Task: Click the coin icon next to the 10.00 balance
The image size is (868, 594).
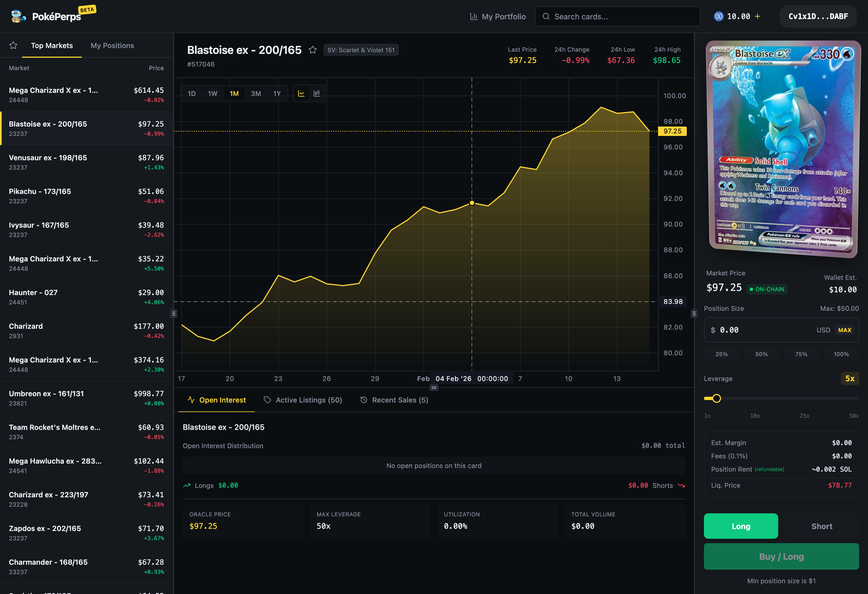Action: coord(718,16)
